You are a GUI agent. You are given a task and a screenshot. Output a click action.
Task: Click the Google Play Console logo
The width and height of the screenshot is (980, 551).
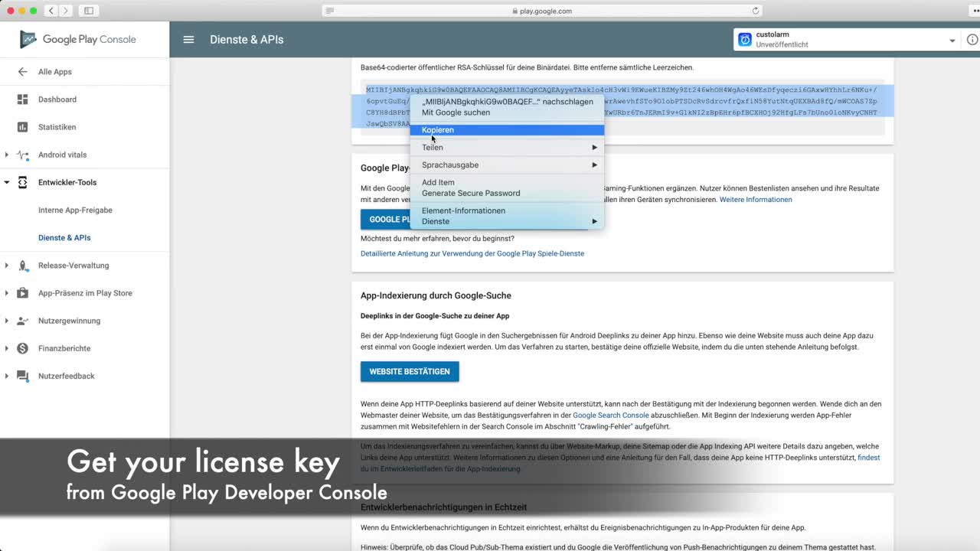(78, 40)
